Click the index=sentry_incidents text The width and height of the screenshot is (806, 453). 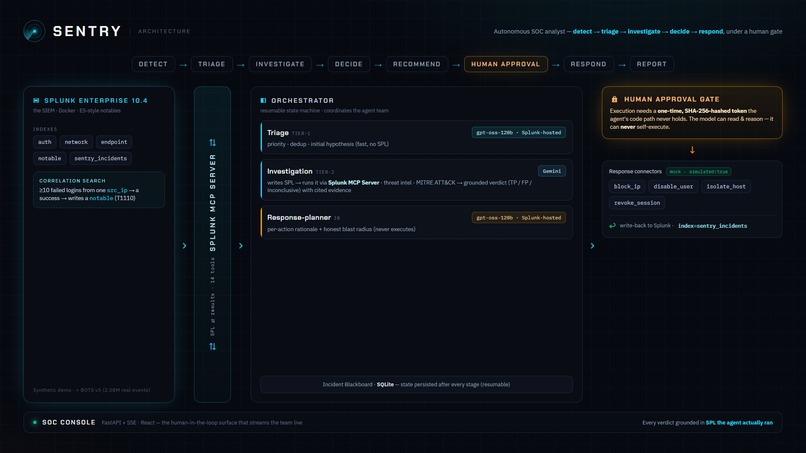click(x=712, y=226)
